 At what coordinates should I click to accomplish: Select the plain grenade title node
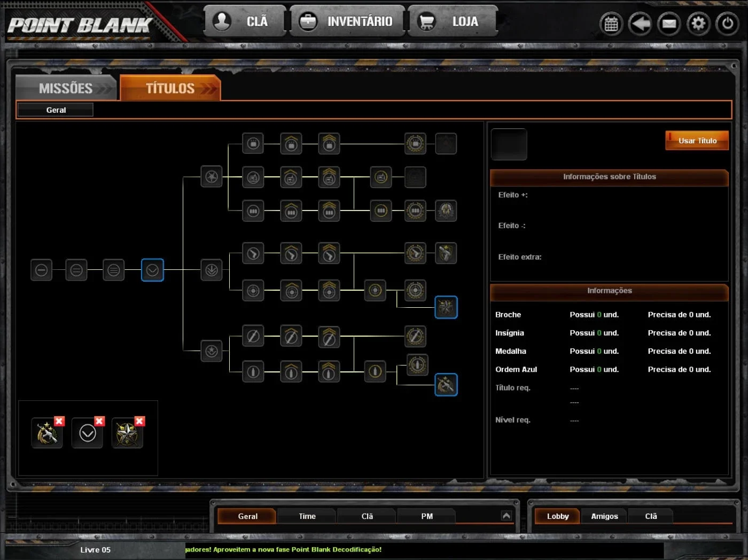click(x=253, y=371)
